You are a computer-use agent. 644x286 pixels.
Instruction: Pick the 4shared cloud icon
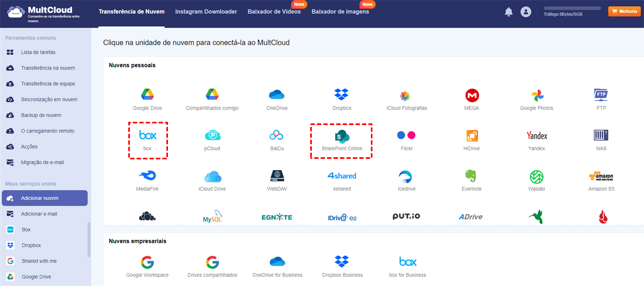coord(342,175)
